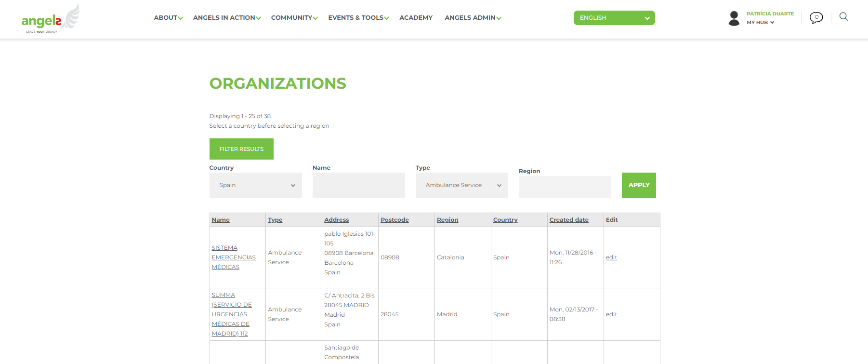Expand the Angels in Action menu
This screenshot has height=364, width=868.
pos(227,18)
